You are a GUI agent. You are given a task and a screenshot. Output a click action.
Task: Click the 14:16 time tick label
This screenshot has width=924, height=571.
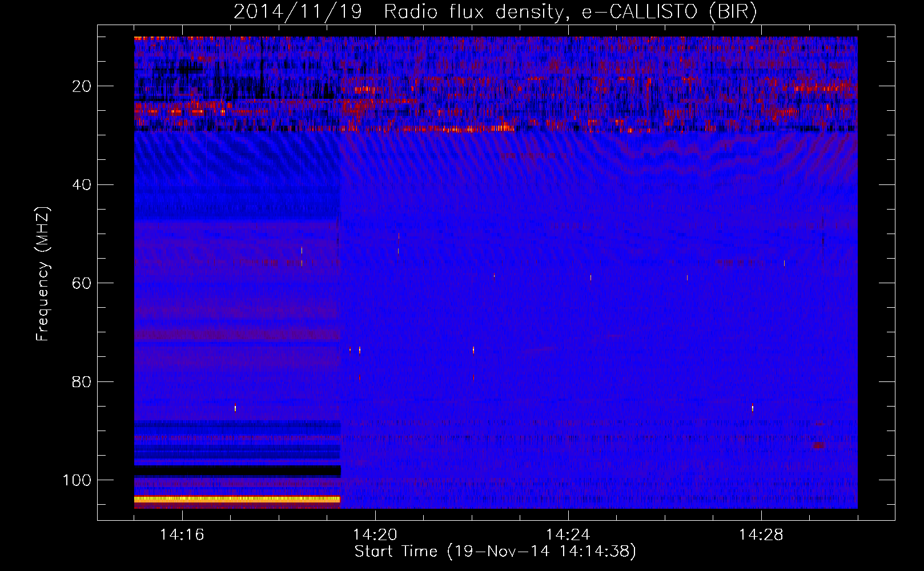click(x=182, y=535)
